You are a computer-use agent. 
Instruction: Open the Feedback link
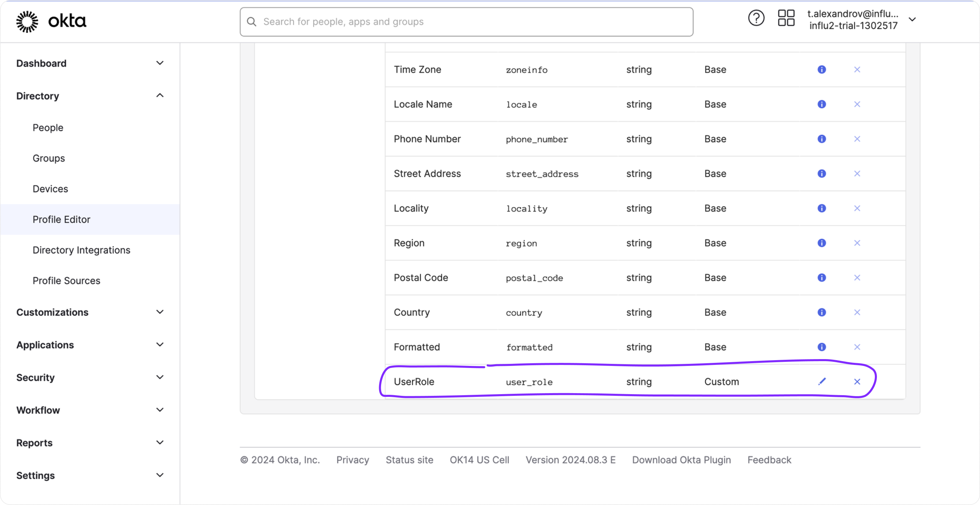pyautogui.click(x=769, y=460)
